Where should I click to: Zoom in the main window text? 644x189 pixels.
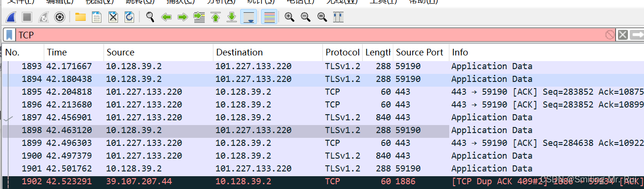point(290,18)
